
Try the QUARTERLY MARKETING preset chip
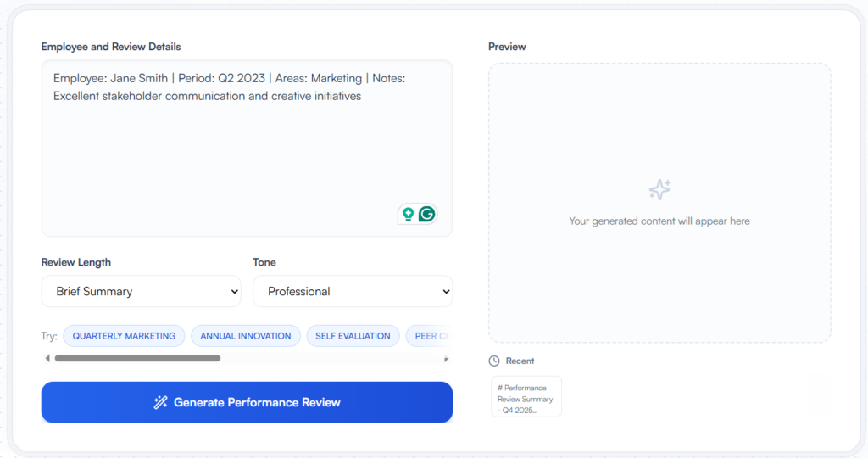[x=124, y=336]
